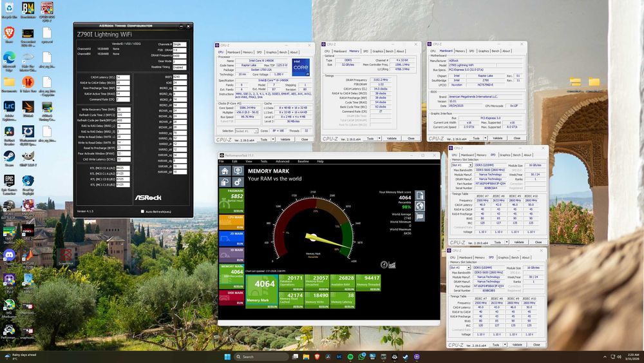Click the tREFI value field in Timing Configurator
This screenshot has width=644, height=363.
(180, 77)
